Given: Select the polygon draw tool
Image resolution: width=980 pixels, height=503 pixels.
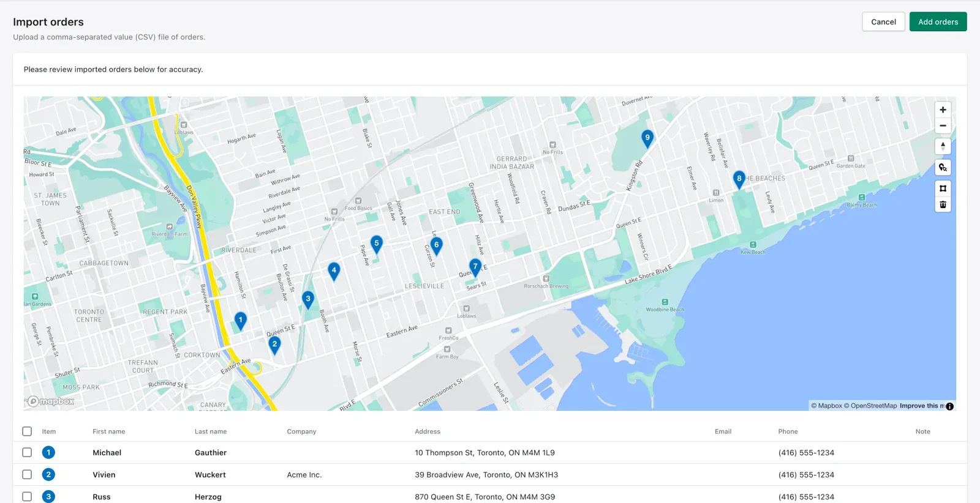Looking at the screenshot, I should (x=943, y=188).
